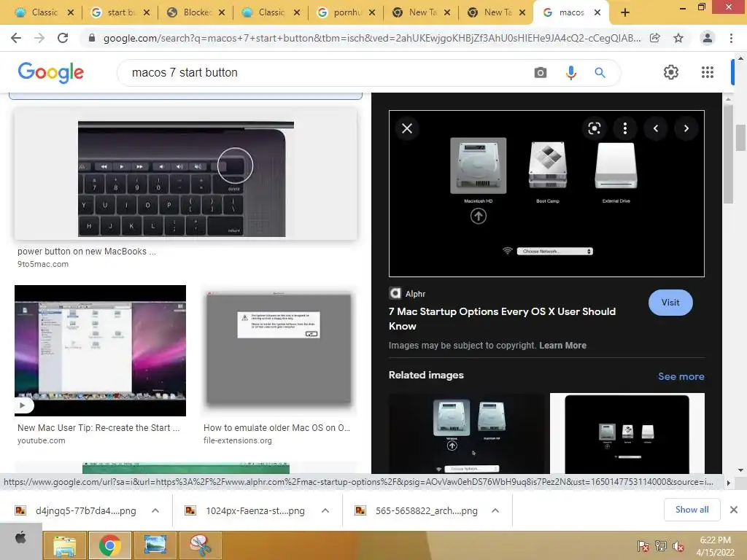View site security lock info
This screenshot has height=560, width=747.
(x=92, y=38)
